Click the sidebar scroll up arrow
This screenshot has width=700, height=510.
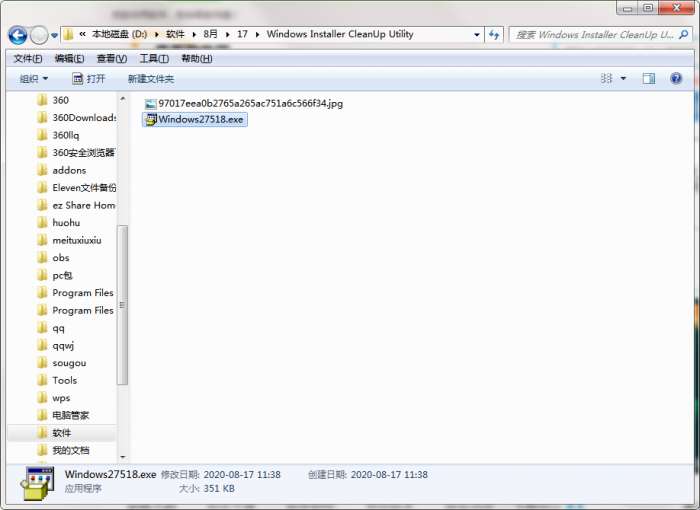[123, 99]
